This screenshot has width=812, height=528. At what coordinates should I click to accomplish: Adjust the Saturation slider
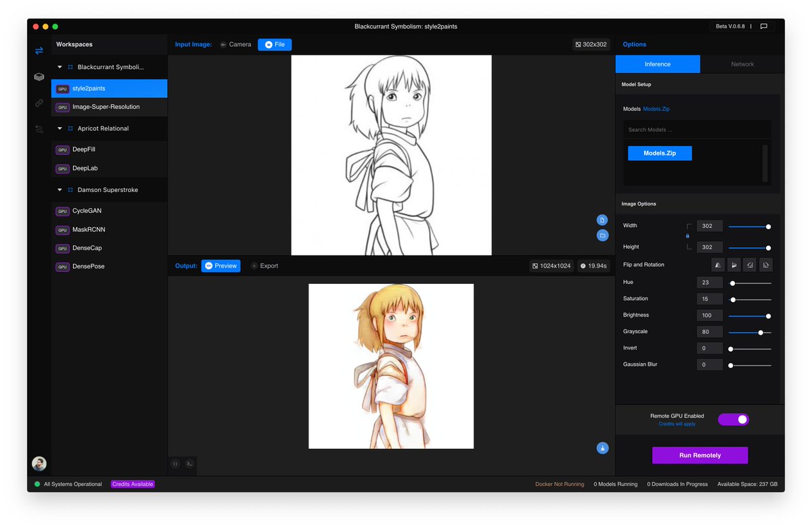[x=750, y=299]
